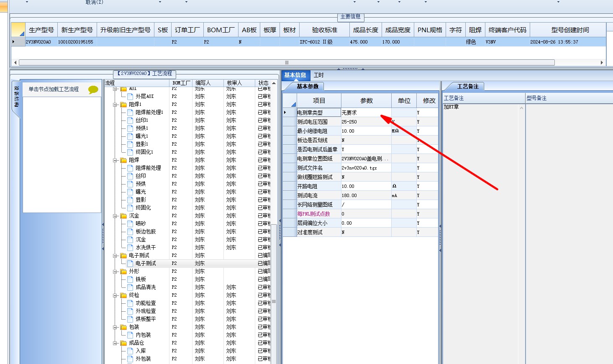Click the yellow speech bubble hint icon
Image resolution: width=613 pixels, height=364 pixels.
93,90
